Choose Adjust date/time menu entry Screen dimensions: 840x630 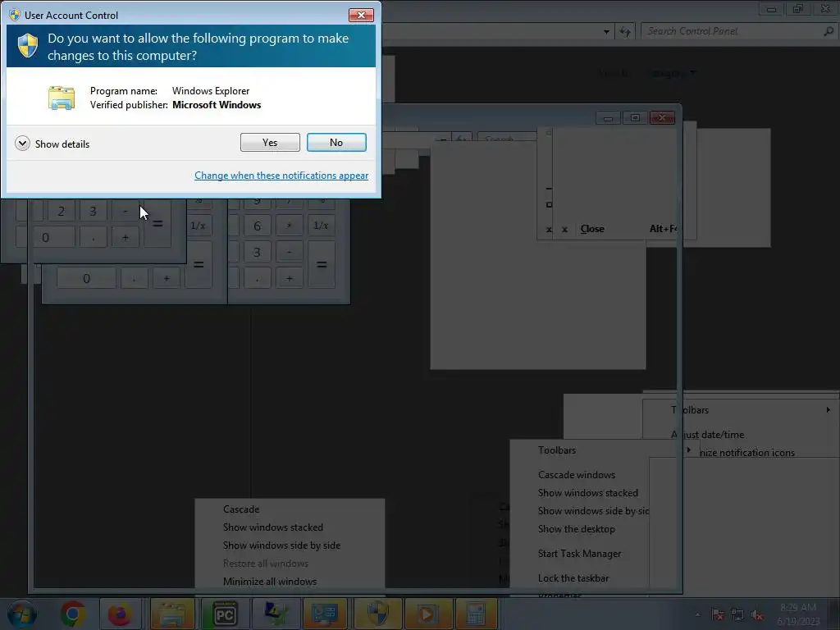pos(708,435)
